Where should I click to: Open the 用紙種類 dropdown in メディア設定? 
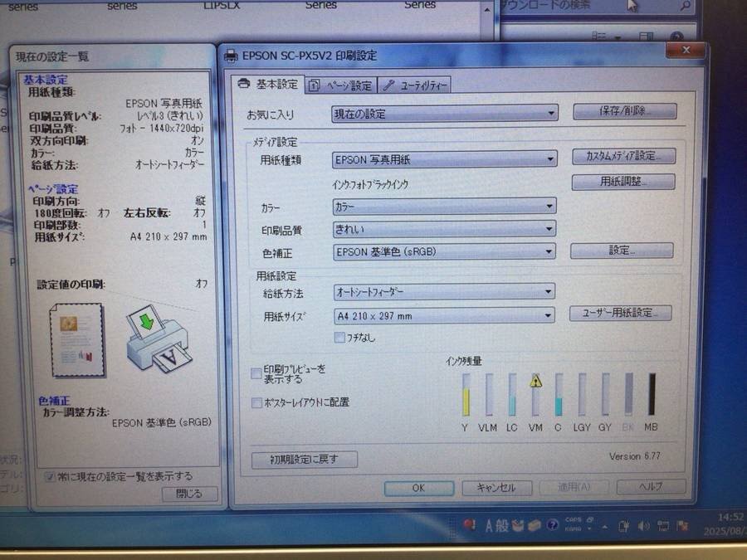tap(445, 159)
